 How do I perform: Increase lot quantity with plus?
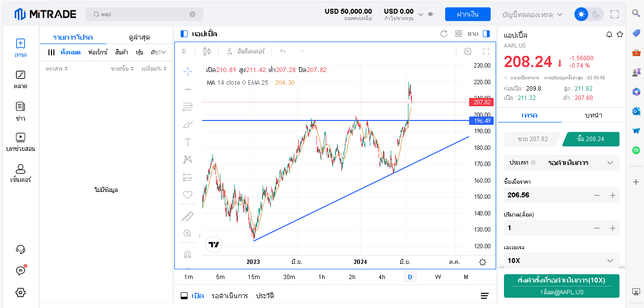612,228
